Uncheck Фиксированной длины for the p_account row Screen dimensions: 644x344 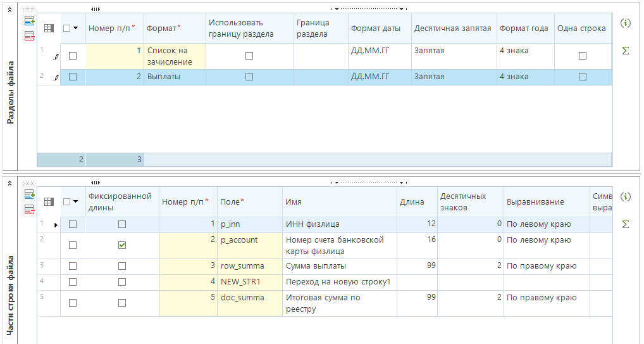point(122,246)
